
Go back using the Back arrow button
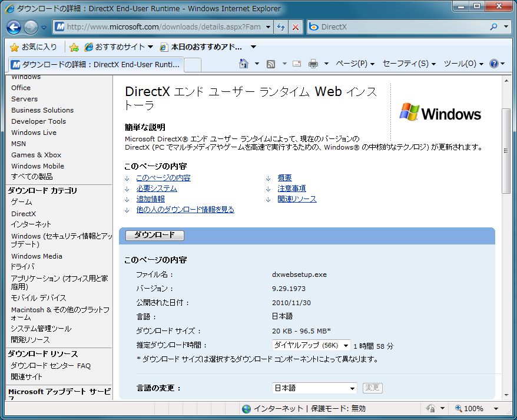tap(14, 27)
